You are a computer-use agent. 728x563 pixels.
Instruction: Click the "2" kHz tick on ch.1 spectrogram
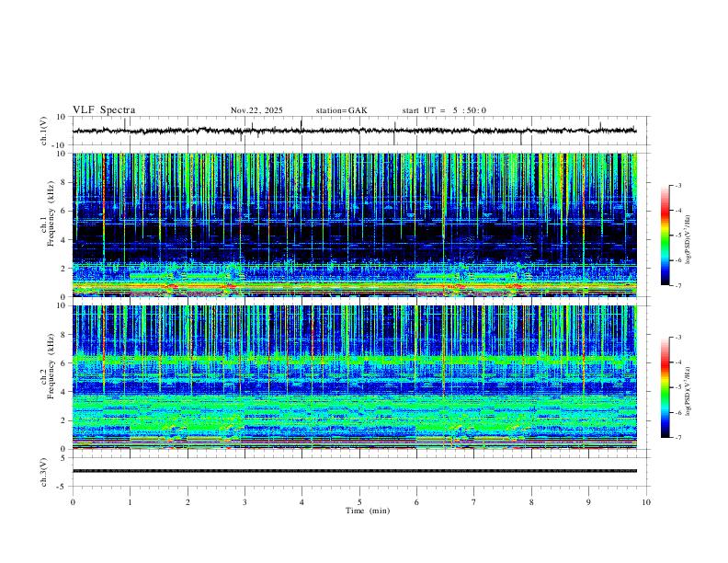pyautogui.click(x=64, y=269)
